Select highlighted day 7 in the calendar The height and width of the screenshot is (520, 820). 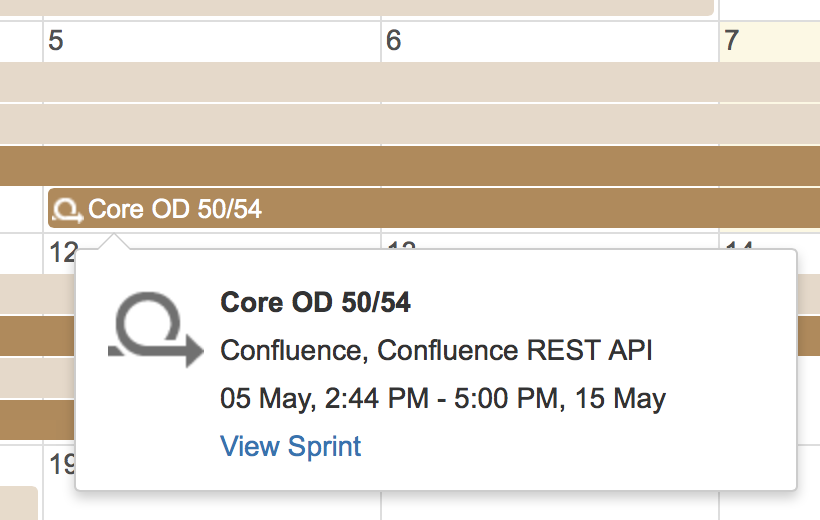pyautogui.click(x=732, y=41)
